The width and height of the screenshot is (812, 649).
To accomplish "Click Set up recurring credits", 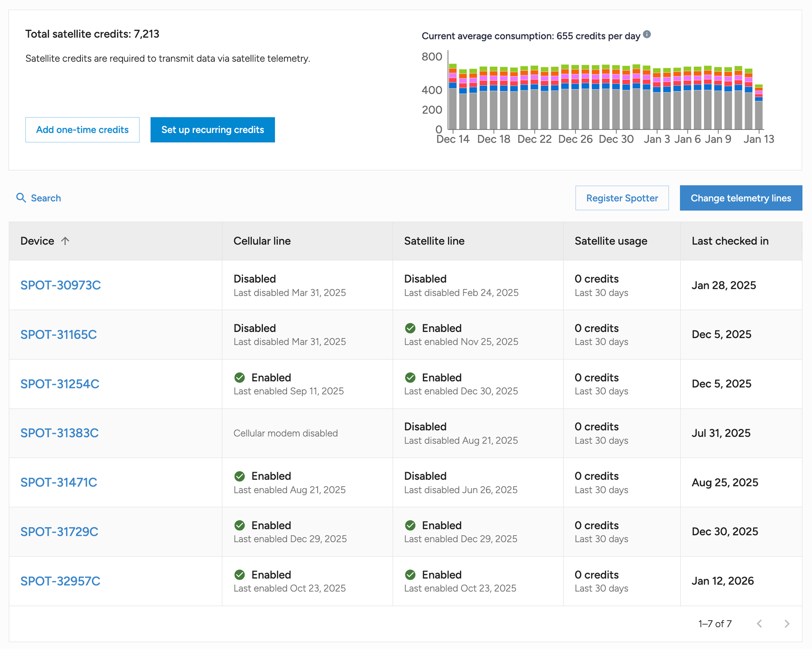I will [212, 130].
